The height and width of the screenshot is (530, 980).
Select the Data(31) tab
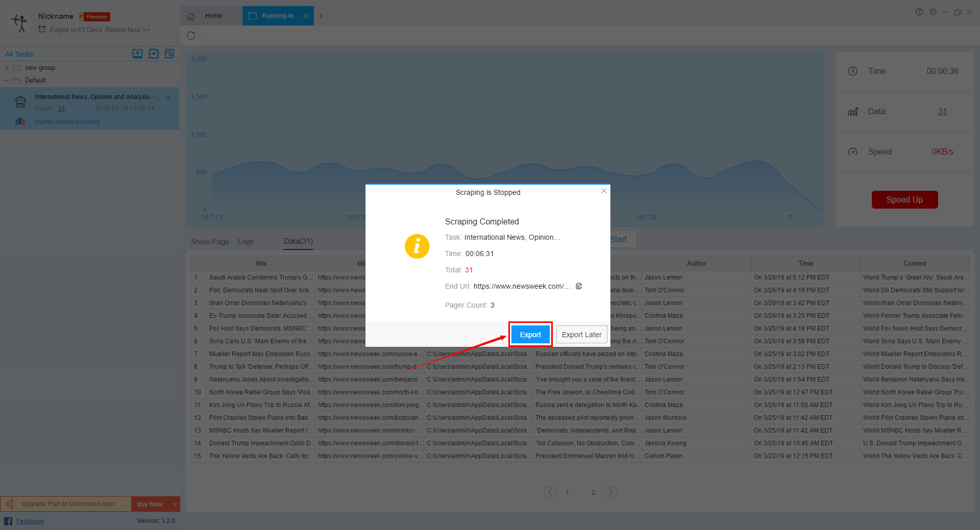[298, 241]
